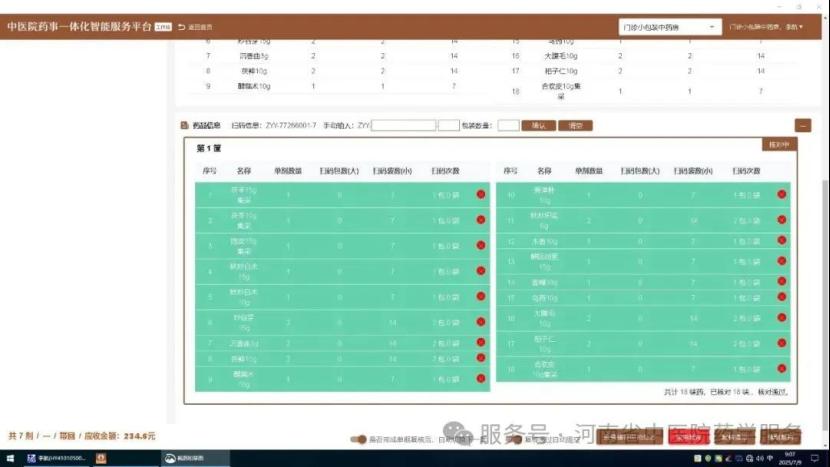Open the 门诊小包装中药房 pharmacy dropdown

668,27
